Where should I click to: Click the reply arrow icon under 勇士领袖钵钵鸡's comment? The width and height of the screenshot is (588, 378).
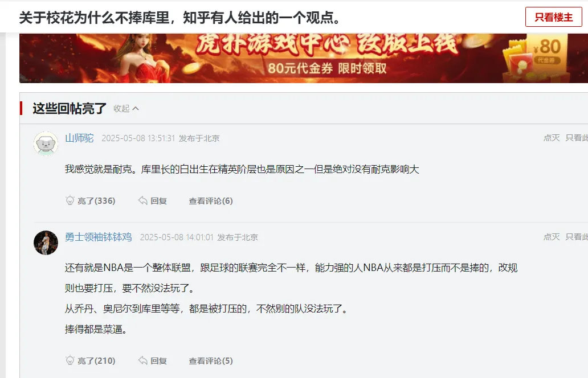142,360
